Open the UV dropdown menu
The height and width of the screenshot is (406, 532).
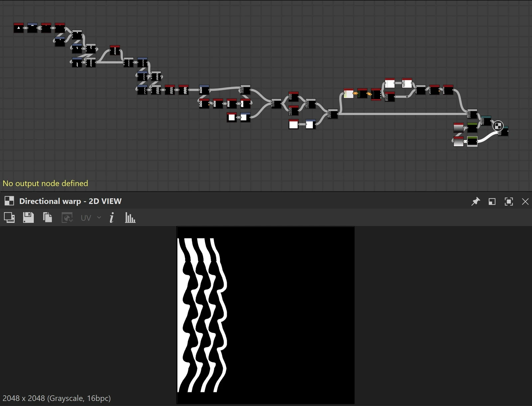(91, 218)
